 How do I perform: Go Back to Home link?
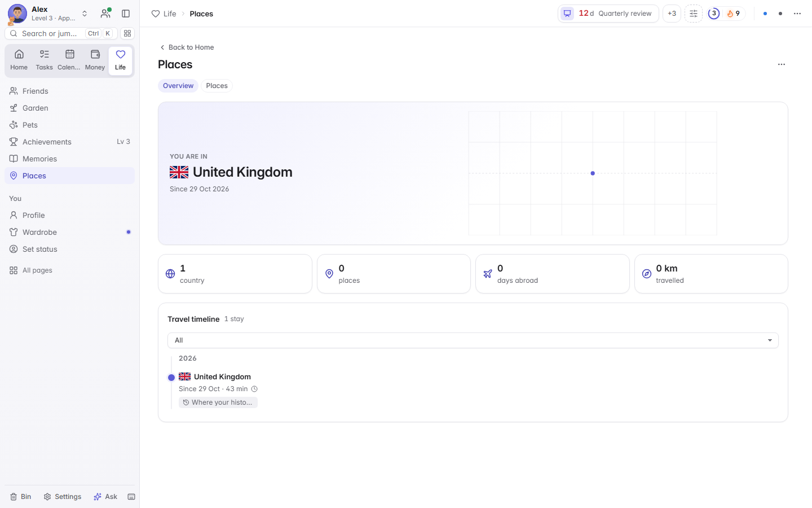(187, 47)
